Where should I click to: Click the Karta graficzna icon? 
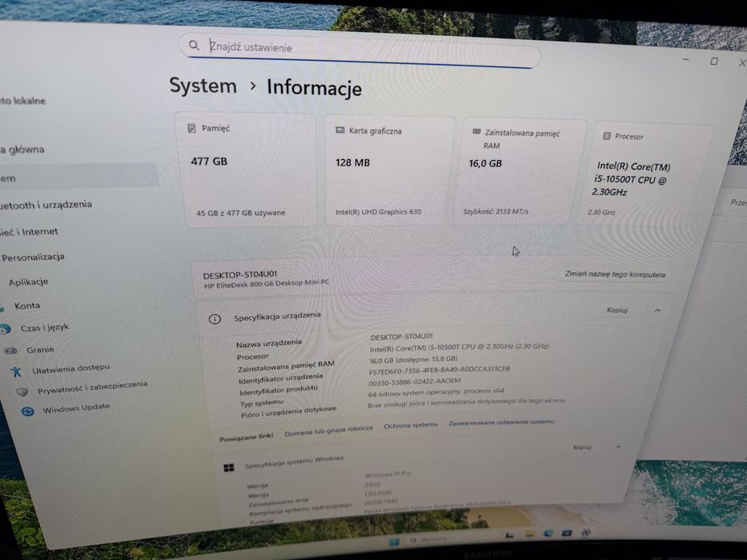340,130
